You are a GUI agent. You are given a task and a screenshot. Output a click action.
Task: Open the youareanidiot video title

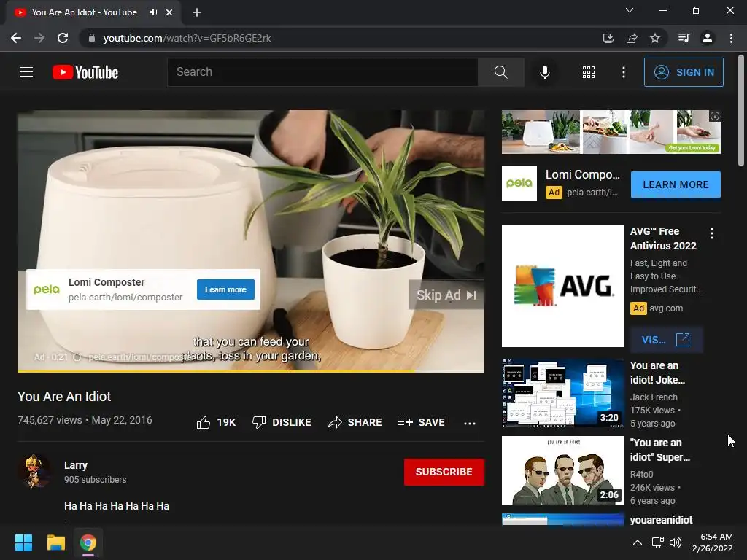click(661, 519)
